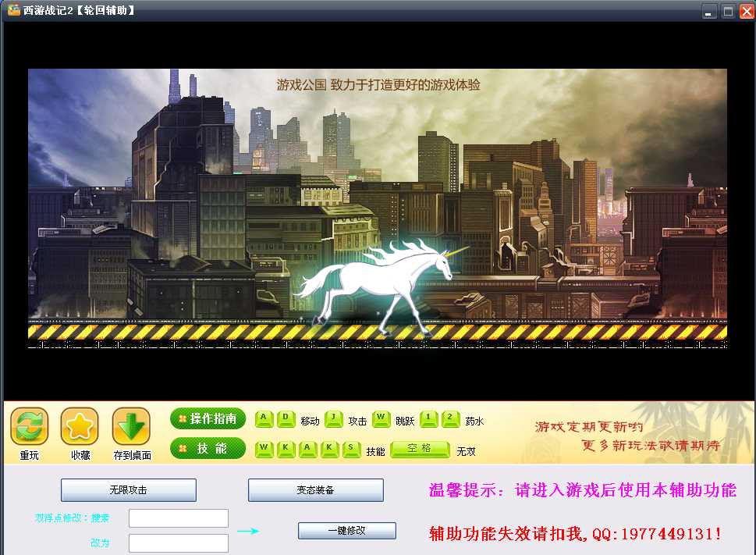Click the 攻击 text label
Screen dimensions: 756x555
(358, 421)
